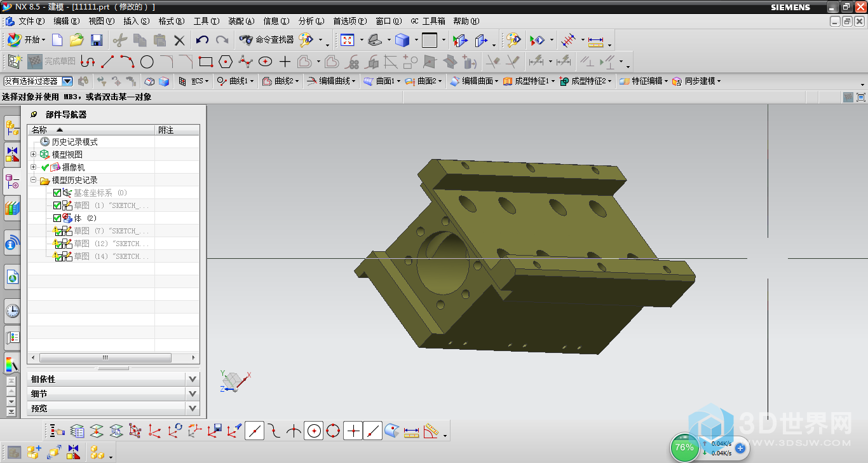Viewport: 868px width, 463px height.
Task: Select the Arc sketch tool
Action: click(127, 62)
